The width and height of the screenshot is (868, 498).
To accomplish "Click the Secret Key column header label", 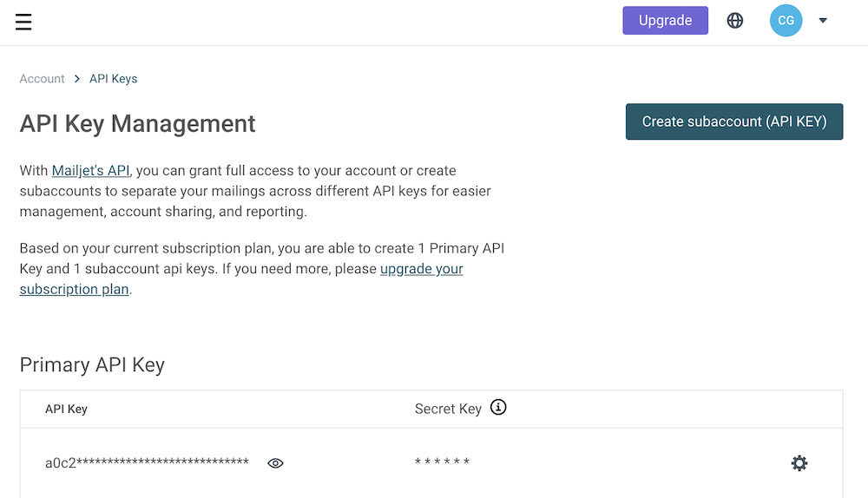I will pyautogui.click(x=448, y=409).
